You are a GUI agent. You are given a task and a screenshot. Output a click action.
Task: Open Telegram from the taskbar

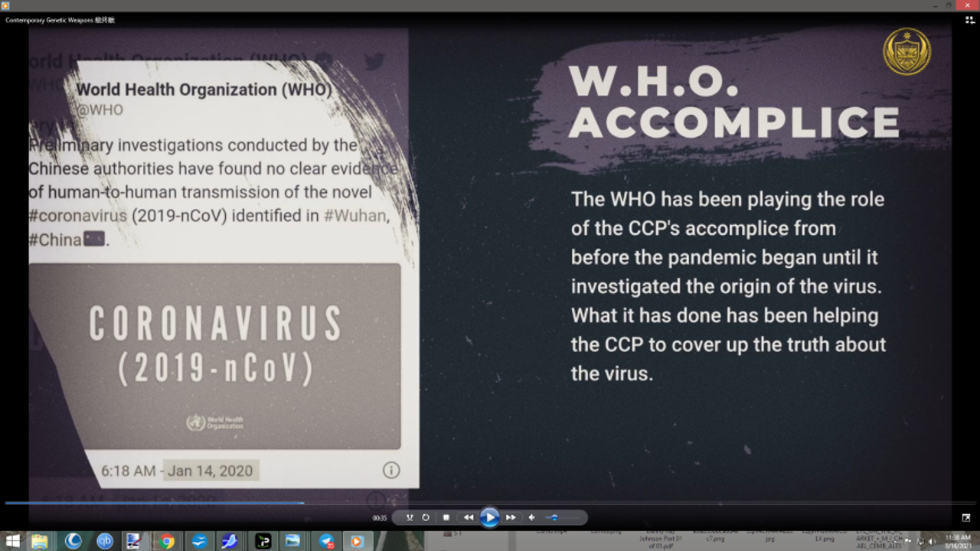click(326, 541)
